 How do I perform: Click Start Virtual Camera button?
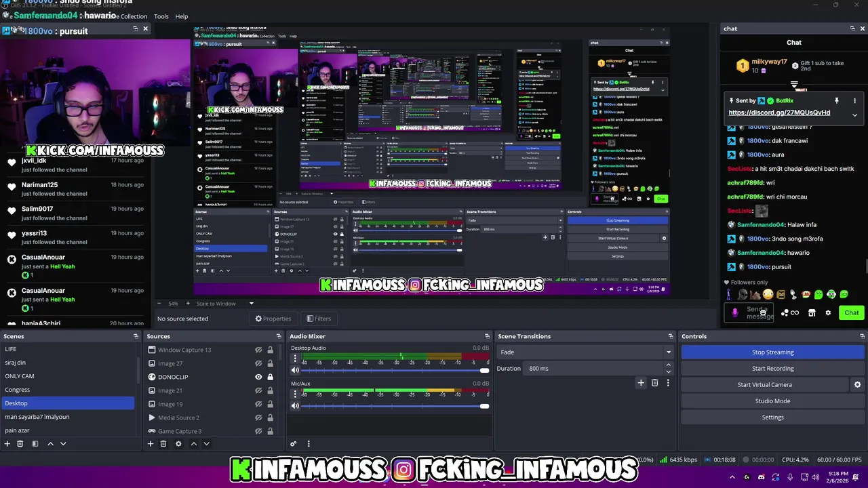(x=764, y=384)
